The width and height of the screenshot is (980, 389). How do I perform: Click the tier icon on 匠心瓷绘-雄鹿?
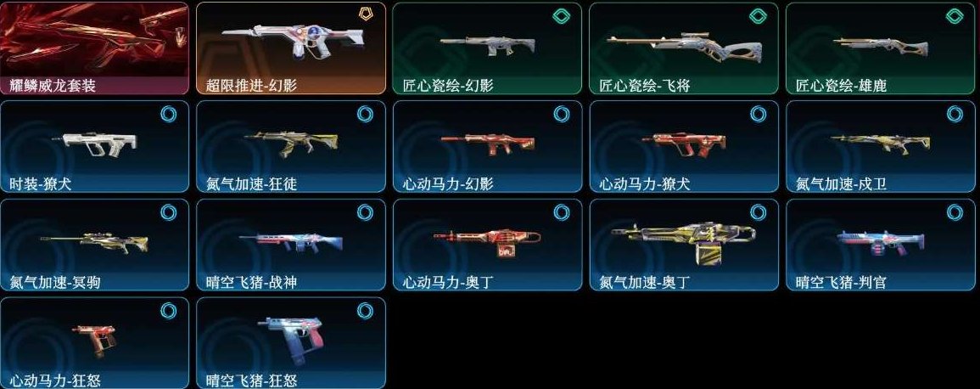(x=955, y=15)
